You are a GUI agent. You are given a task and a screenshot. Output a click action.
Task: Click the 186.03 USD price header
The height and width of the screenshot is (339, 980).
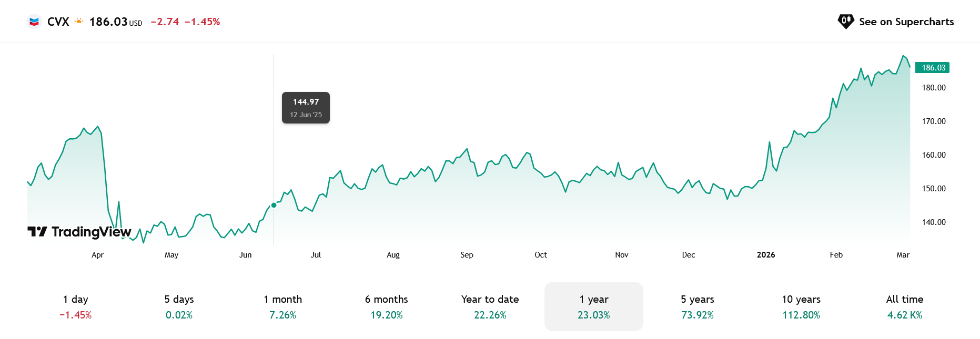[116, 22]
